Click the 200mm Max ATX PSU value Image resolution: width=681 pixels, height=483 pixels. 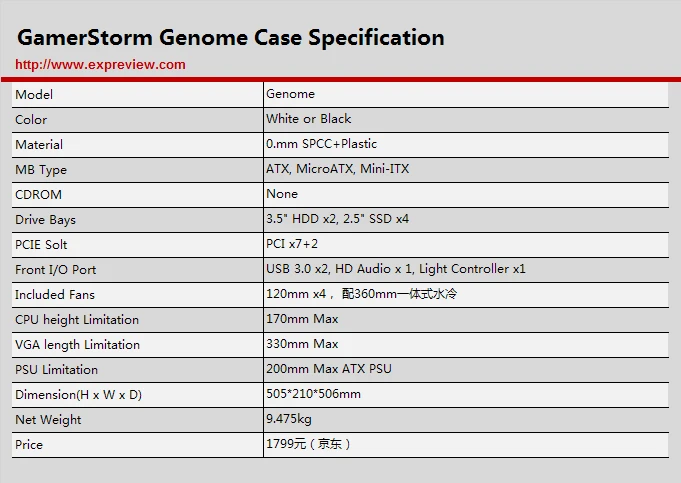tap(328, 369)
